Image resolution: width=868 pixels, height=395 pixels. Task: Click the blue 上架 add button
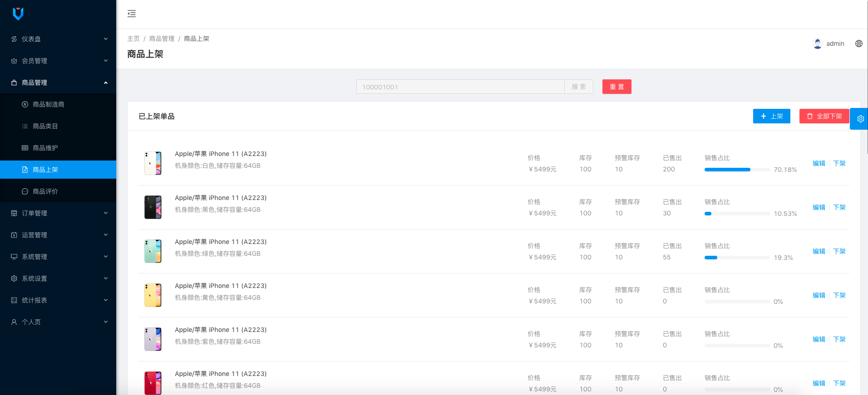pos(772,116)
